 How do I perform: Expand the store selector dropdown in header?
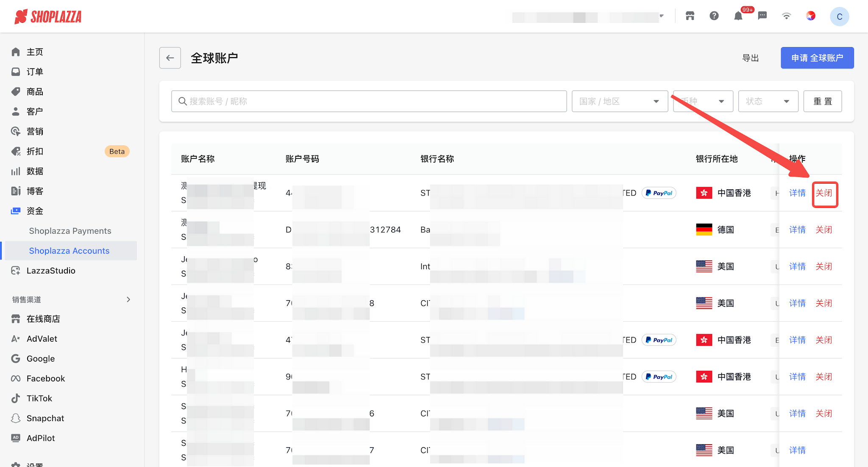(x=661, y=16)
